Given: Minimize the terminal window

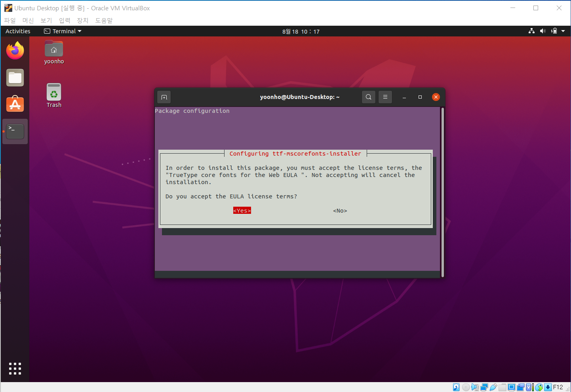Looking at the screenshot, I should pyautogui.click(x=404, y=97).
